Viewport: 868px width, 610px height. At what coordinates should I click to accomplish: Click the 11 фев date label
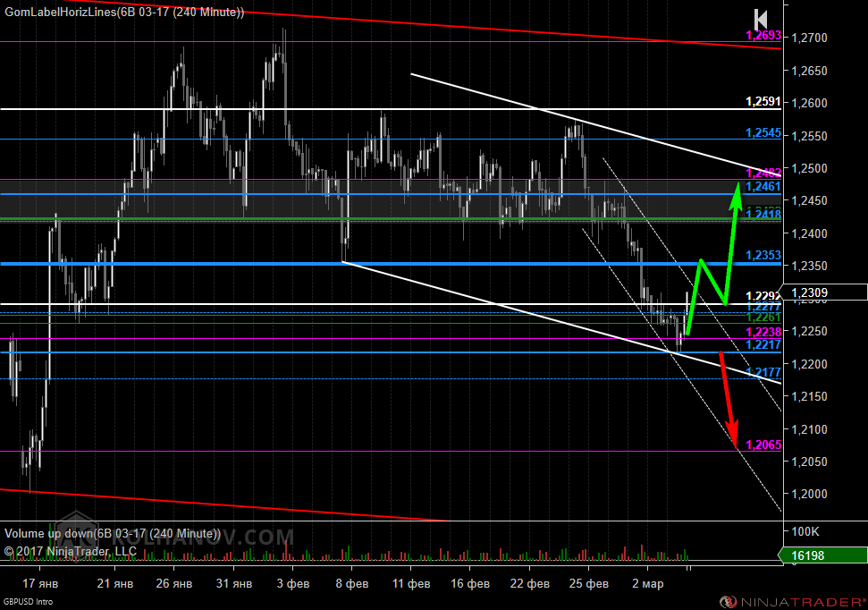(x=410, y=583)
